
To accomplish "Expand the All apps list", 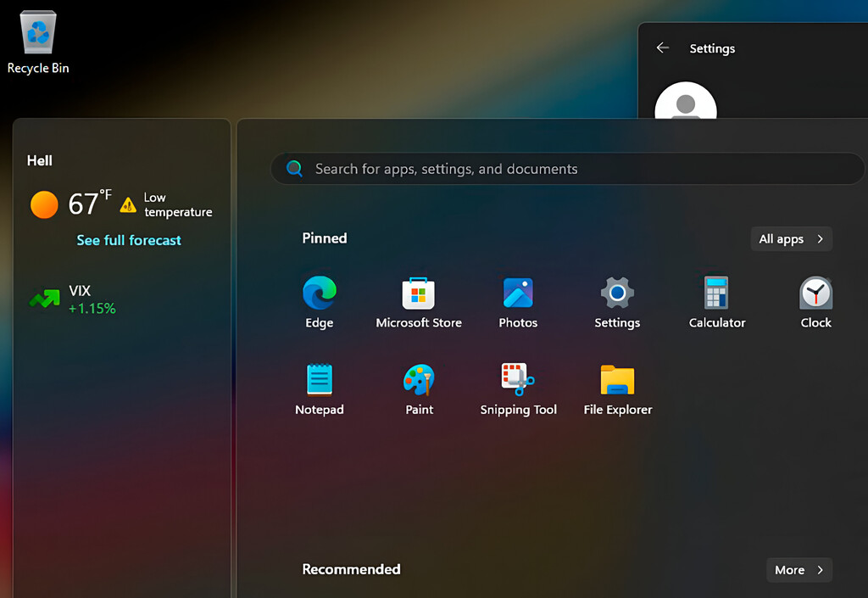I will point(790,238).
